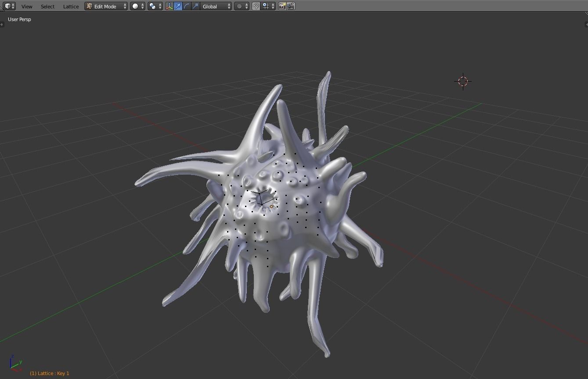Select the translate manipulator arrow icon

178,6
